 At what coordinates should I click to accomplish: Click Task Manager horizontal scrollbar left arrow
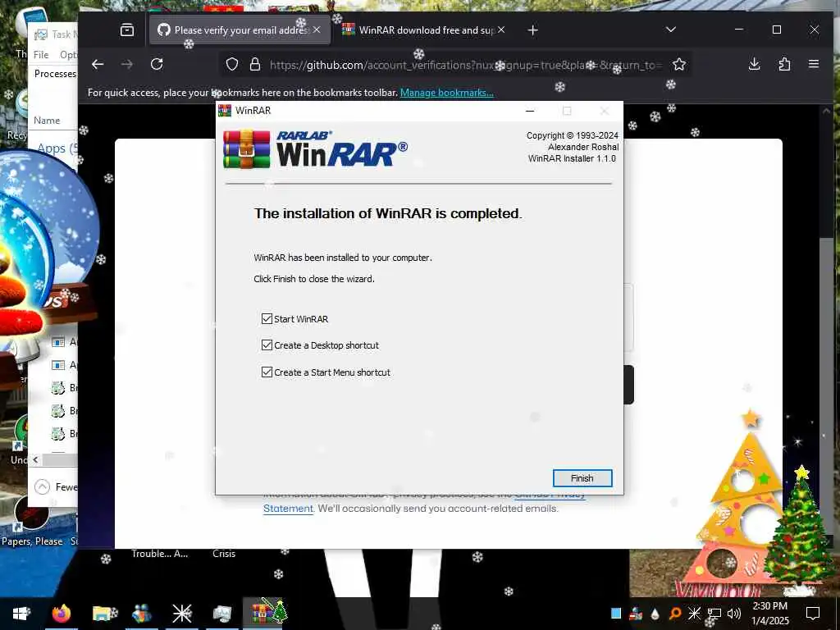point(35,459)
